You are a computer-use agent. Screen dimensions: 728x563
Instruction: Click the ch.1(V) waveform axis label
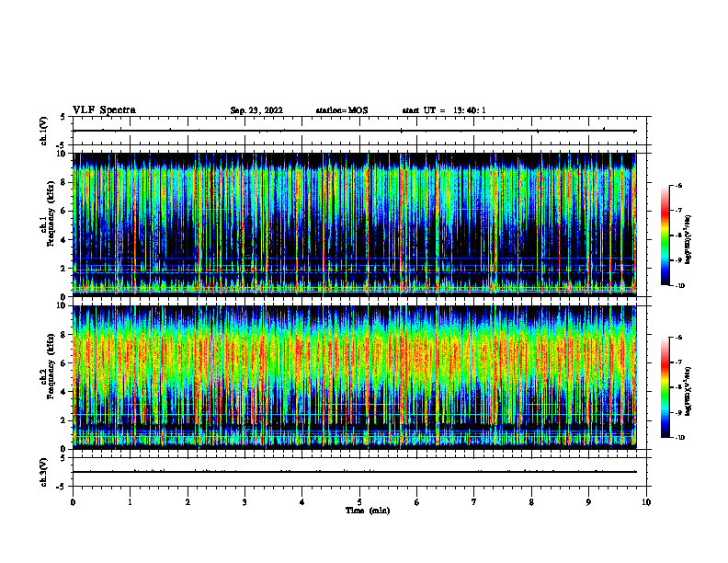43,131
